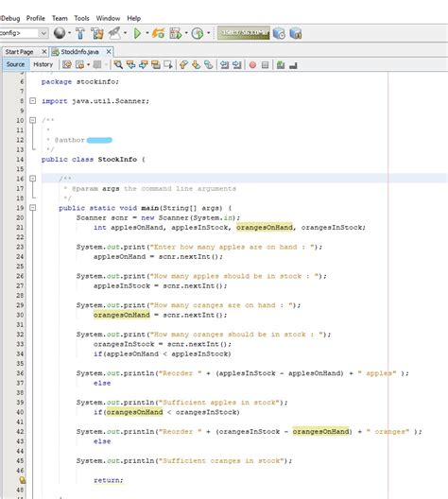Select the History view button

click(x=43, y=64)
